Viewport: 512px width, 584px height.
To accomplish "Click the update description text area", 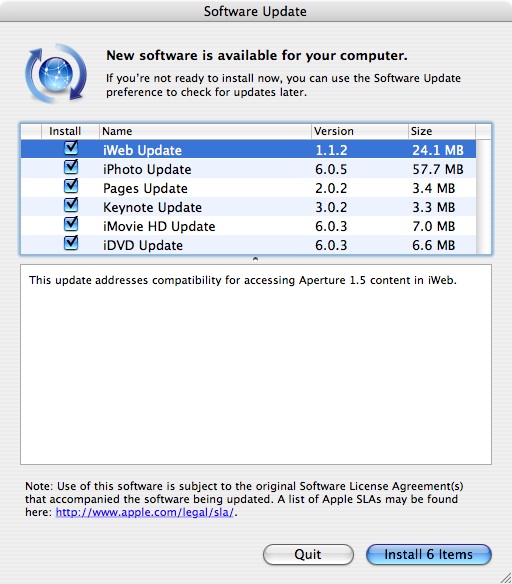I will click(256, 365).
